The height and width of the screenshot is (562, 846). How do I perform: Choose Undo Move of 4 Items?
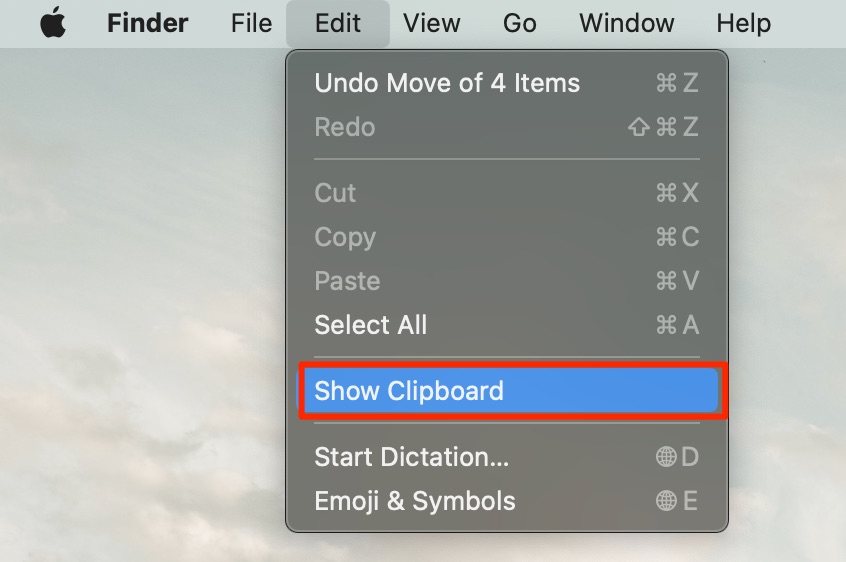pyautogui.click(x=507, y=83)
